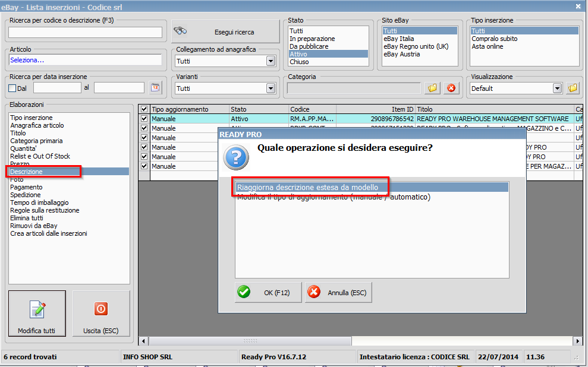Select eBay Austria site
The image size is (588, 367).
point(420,54)
